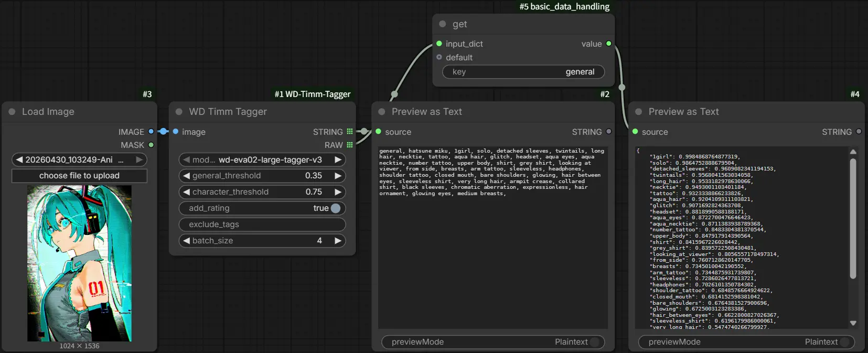This screenshot has height=353, width=868.
Task: Click the scrollbar thumb in Preview node #4
Action: (x=853, y=219)
